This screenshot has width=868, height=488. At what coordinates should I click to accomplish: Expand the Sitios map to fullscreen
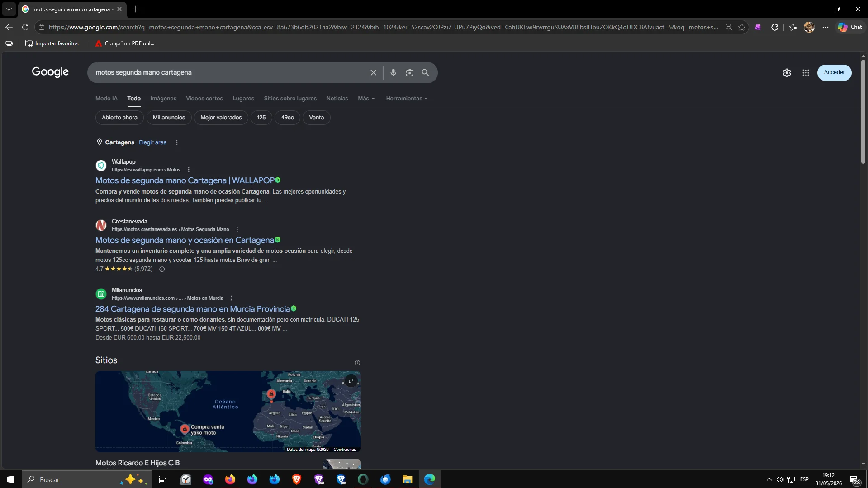tap(351, 381)
